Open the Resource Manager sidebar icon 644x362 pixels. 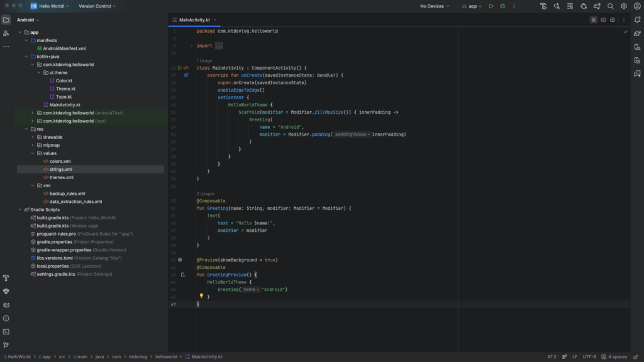click(x=6, y=33)
